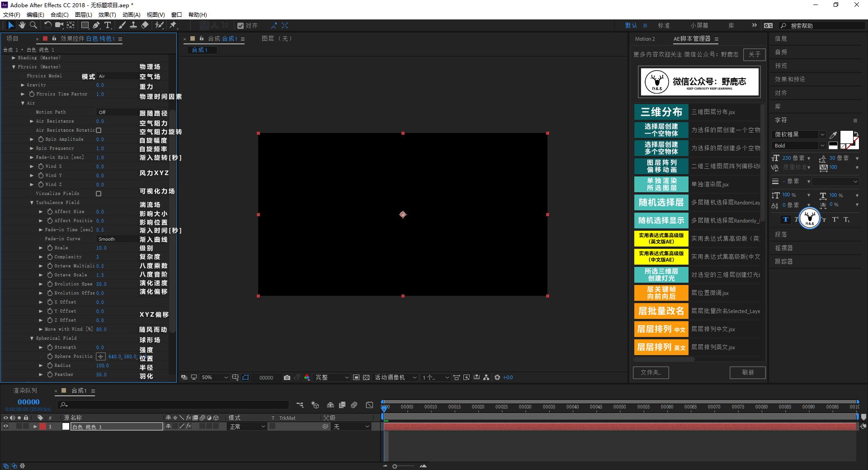868x470 pixels.
Task: Select the Eraser tool
Action: point(145,25)
